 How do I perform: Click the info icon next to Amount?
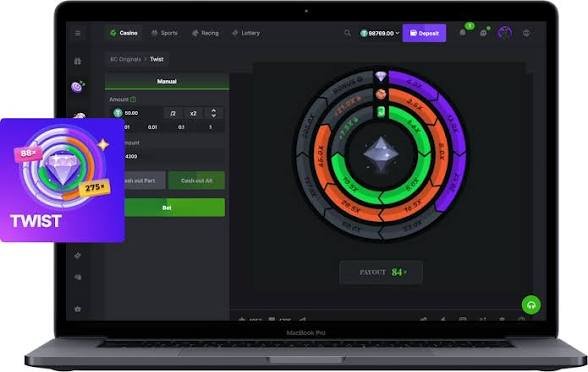[x=133, y=99]
